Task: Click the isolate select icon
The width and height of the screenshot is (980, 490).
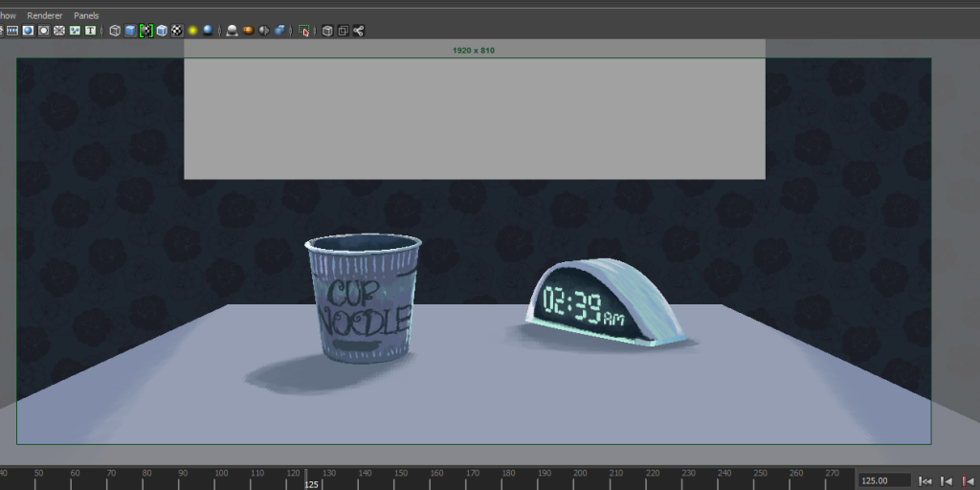Action: [x=304, y=31]
